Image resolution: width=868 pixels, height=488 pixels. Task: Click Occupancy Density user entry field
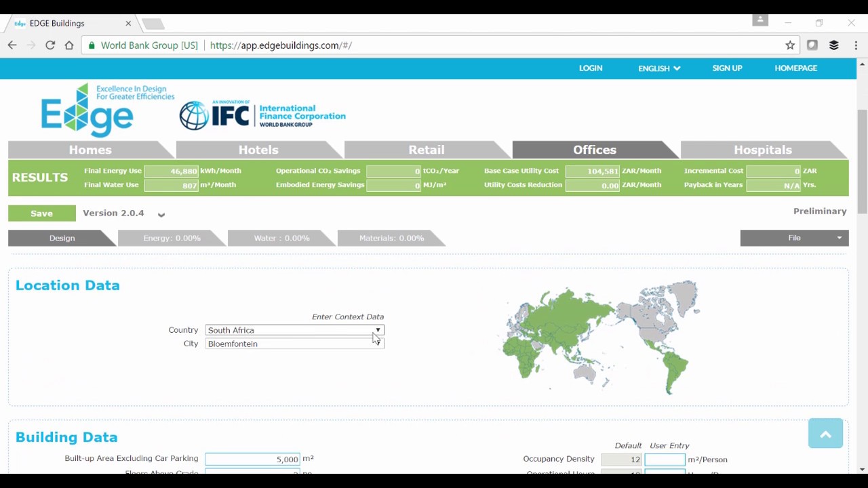(665, 460)
